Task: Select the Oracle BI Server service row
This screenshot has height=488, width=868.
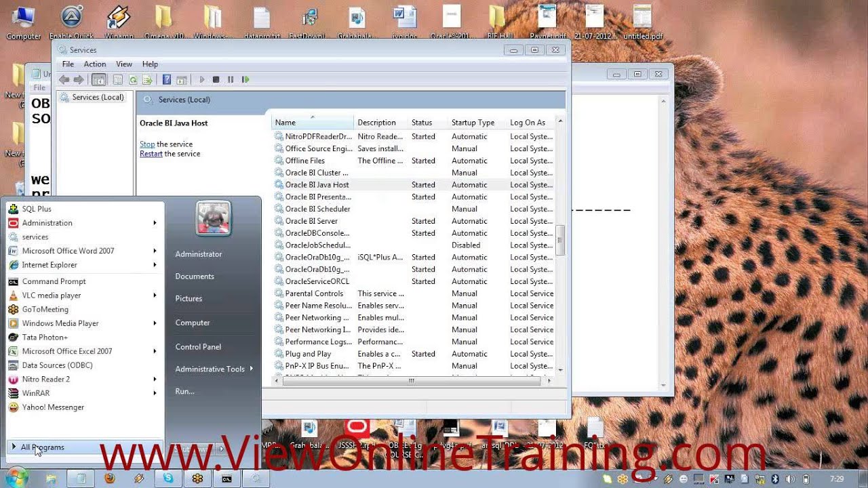Action: pos(414,221)
